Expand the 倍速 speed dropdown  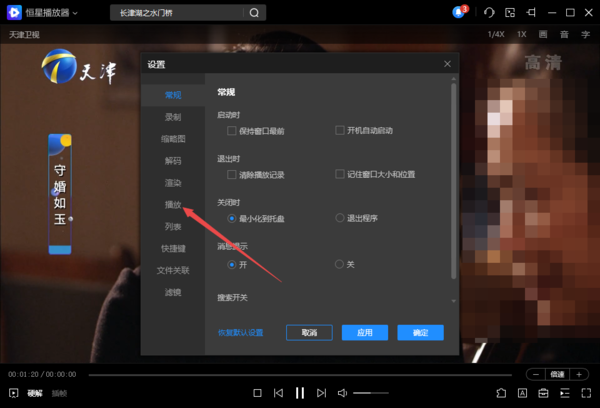[x=558, y=374]
